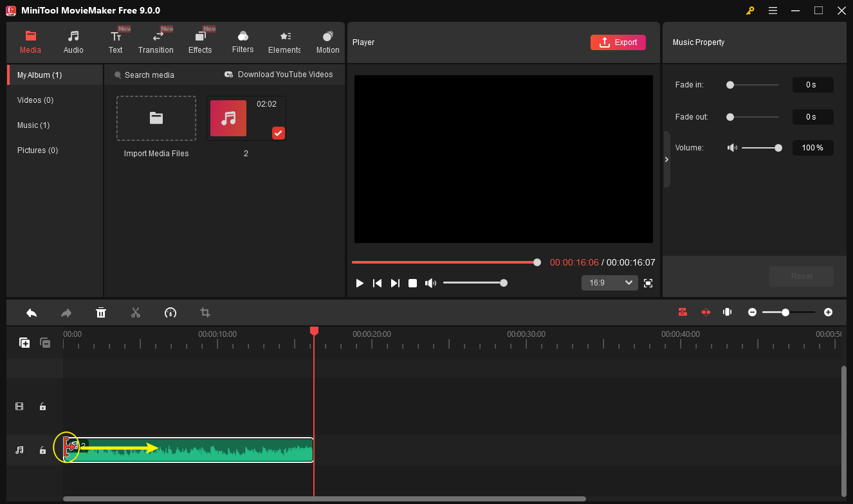The width and height of the screenshot is (853, 504).
Task: Open the Effects tab
Action: pos(200,42)
